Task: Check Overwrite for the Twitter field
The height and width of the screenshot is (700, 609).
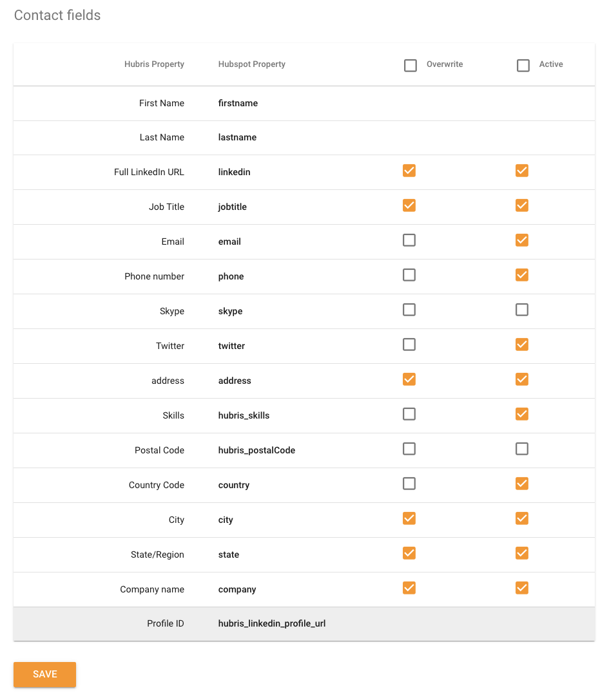Action: [409, 345]
